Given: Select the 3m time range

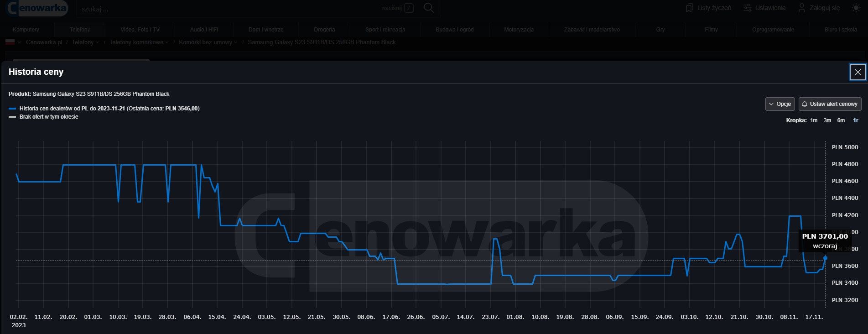Looking at the screenshot, I should click(827, 120).
